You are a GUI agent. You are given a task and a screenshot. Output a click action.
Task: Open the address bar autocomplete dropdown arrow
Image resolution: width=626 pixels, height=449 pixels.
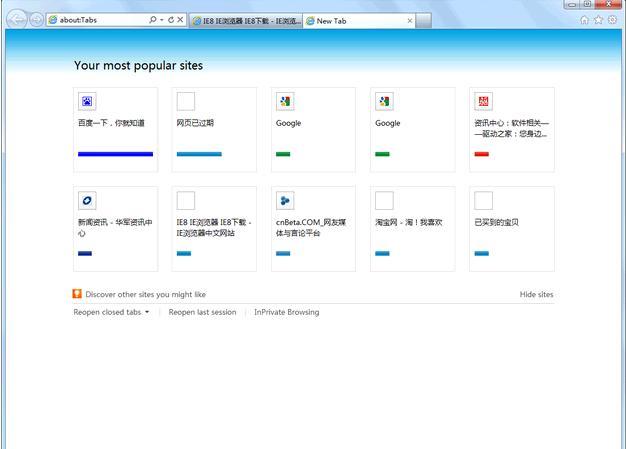tap(162, 20)
